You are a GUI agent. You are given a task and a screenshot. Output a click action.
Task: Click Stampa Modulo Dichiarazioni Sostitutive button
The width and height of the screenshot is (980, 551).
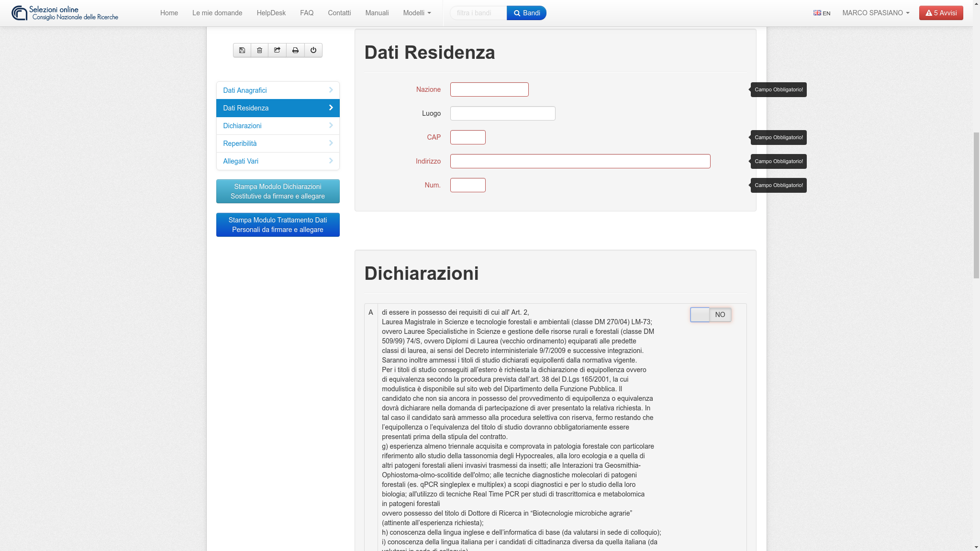point(278,191)
